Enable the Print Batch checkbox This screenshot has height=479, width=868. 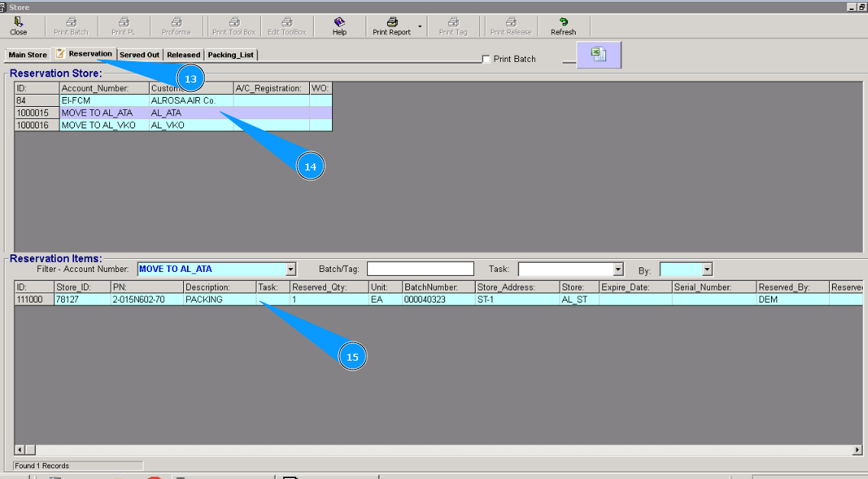486,60
